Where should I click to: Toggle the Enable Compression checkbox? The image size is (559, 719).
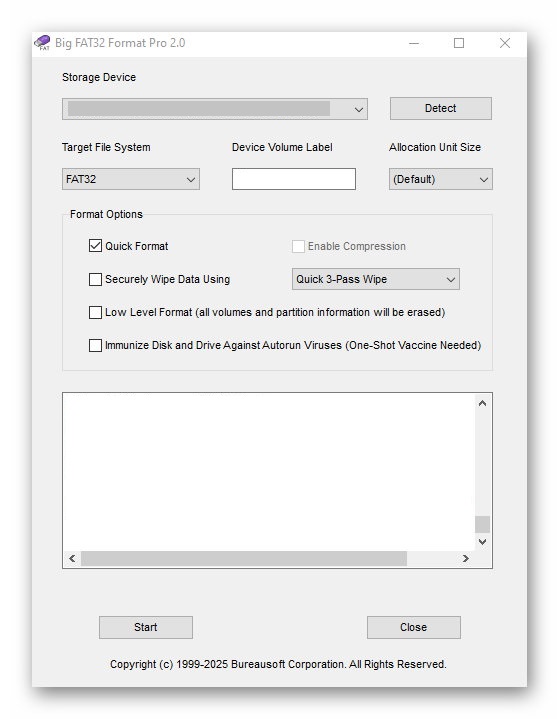tap(298, 246)
